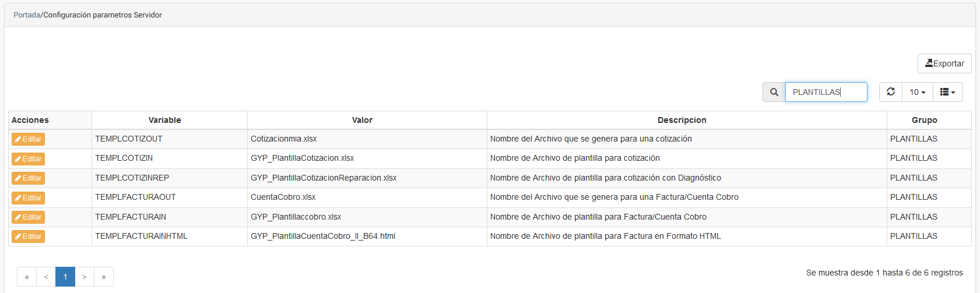Jump to last page with » button
This screenshot has height=293, width=980.
pyautogui.click(x=104, y=277)
